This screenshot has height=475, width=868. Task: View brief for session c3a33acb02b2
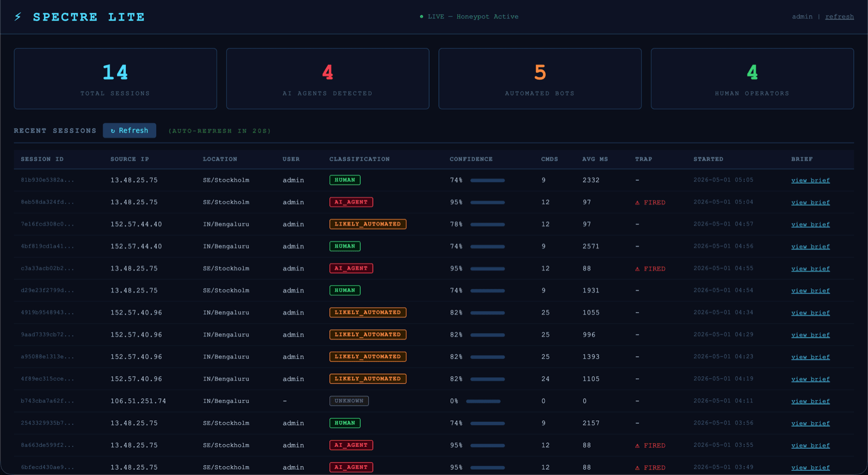(x=810, y=269)
